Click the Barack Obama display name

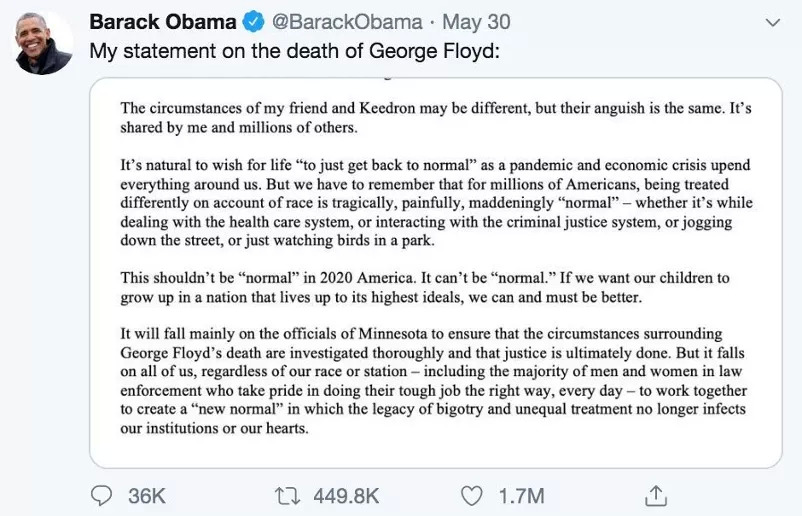coord(162,22)
